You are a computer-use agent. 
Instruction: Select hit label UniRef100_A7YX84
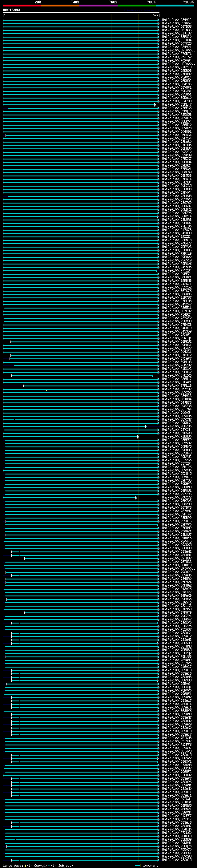point(176,271)
